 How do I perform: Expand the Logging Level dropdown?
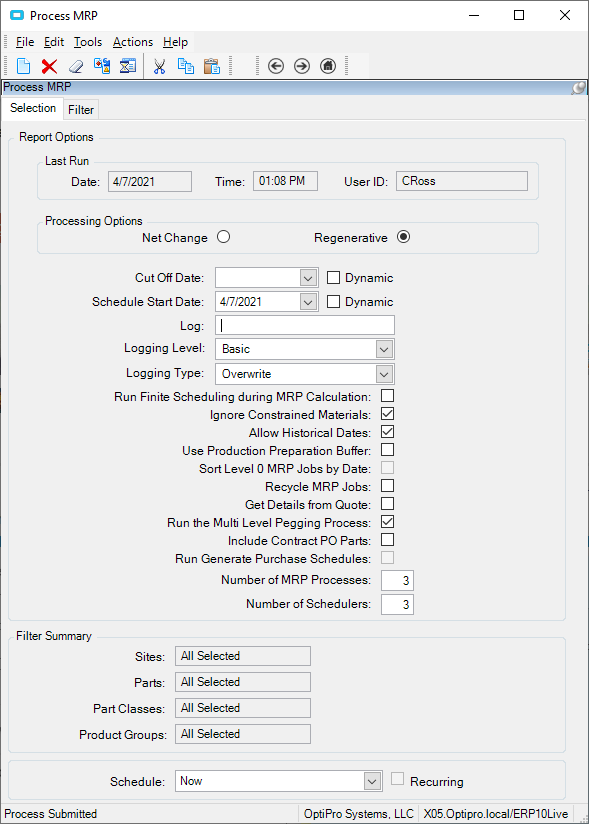coord(384,349)
